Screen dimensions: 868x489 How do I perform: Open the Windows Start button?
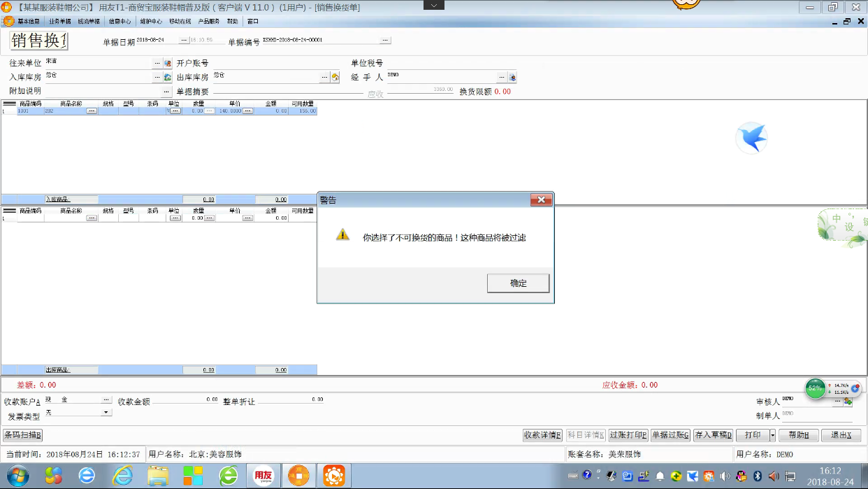(x=18, y=476)
